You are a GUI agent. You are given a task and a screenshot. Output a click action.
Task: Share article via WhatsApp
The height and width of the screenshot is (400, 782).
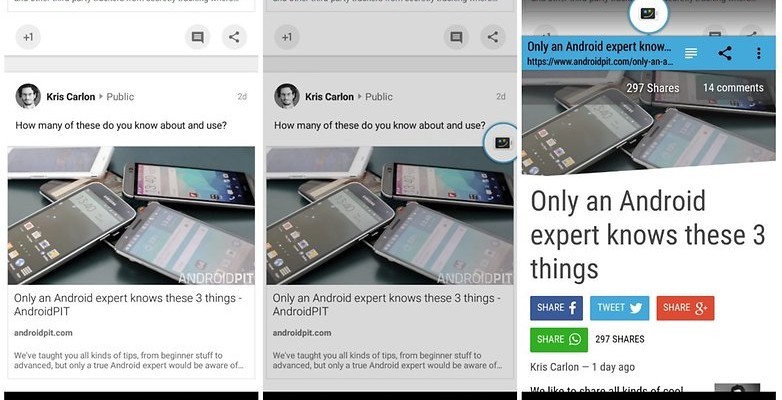tap(559, 340)
